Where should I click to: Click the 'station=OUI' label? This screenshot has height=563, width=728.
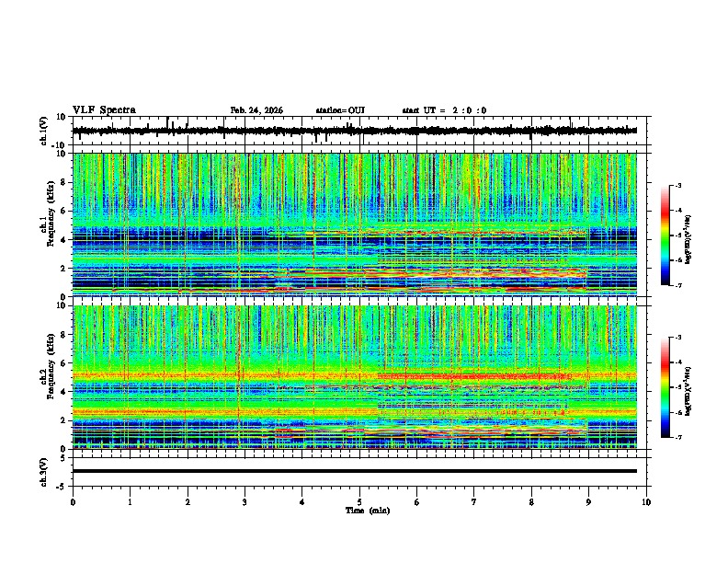click(340, 110)
